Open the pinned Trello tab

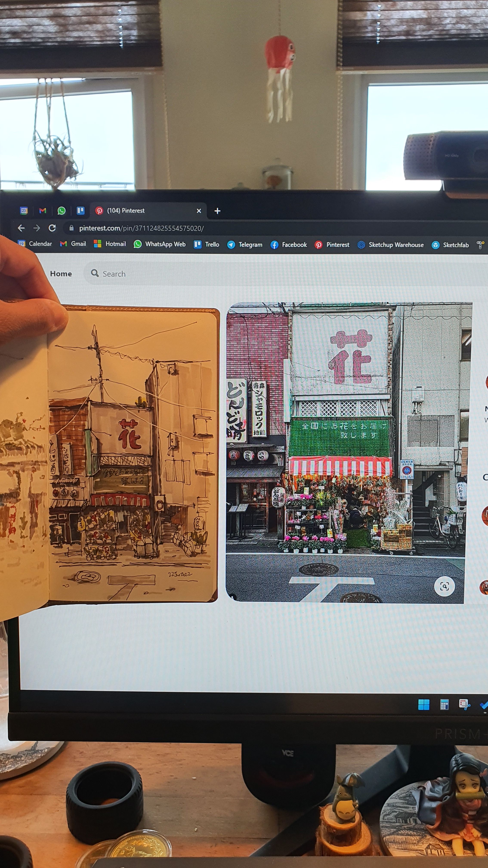(x=80, y=211)
